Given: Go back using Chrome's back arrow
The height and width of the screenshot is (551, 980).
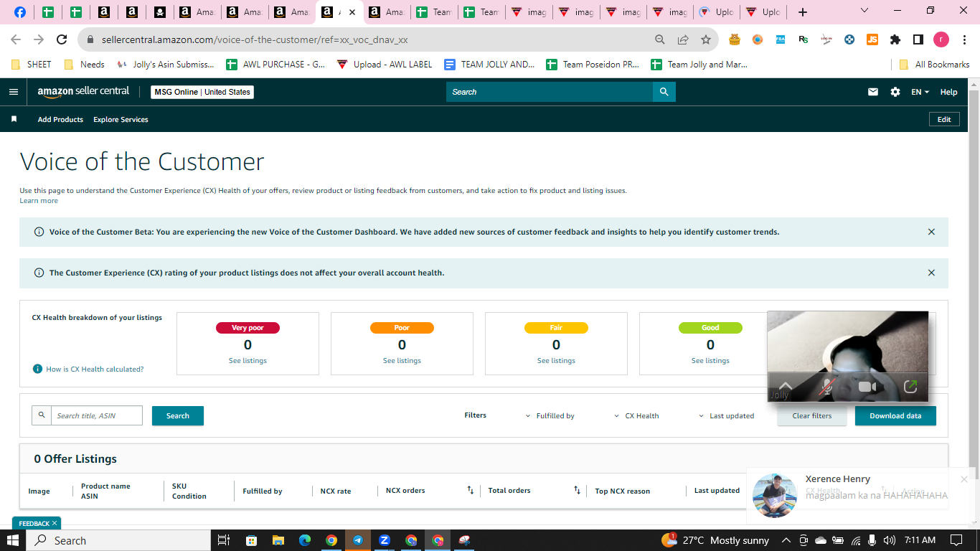Looking at the screenshot, I should (16, 40).
